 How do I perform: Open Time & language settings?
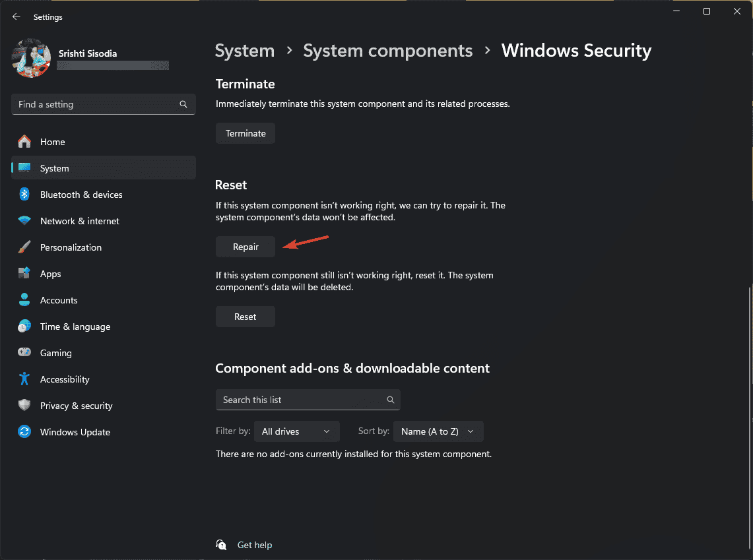coord(103,327)
